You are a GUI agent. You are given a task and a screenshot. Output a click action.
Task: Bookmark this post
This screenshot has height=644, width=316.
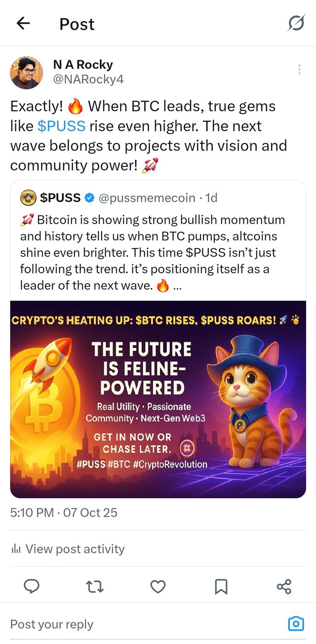221,587
